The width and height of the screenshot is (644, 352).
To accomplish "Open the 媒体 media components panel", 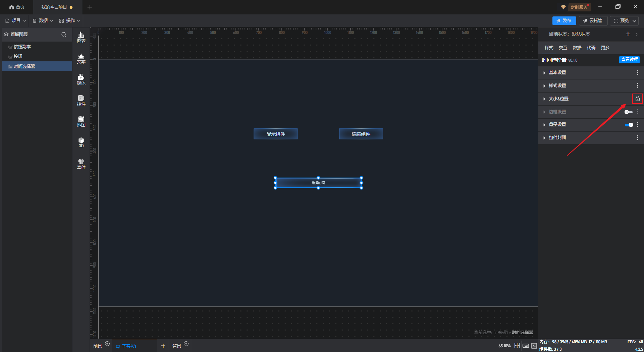I will [x=81, y=79].
